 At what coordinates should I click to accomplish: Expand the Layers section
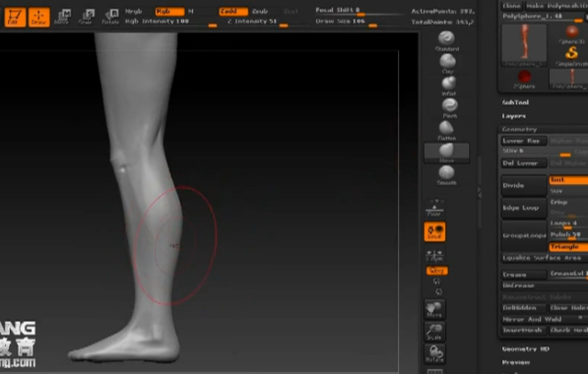514,116
